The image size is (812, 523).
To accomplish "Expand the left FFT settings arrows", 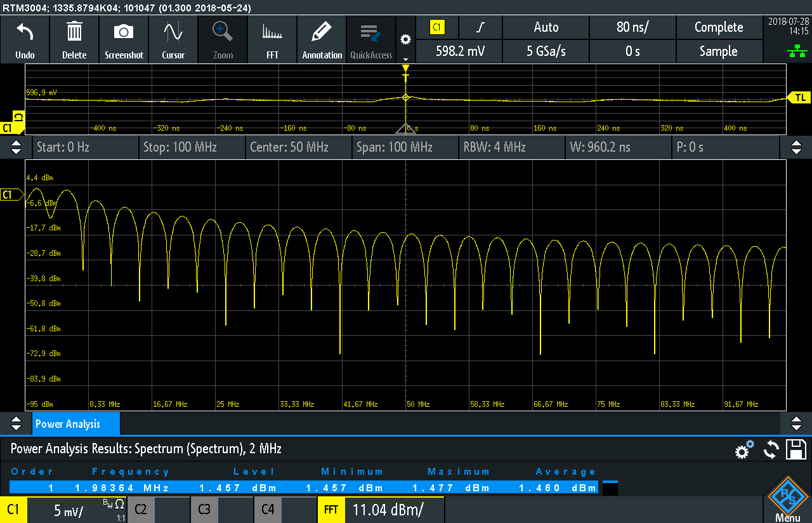I will 16,147.
